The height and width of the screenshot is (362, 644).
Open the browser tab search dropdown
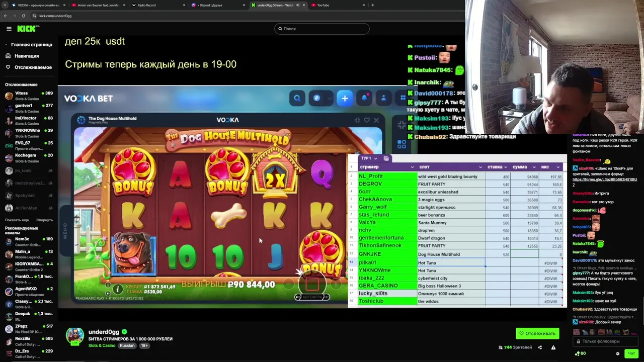4,5
